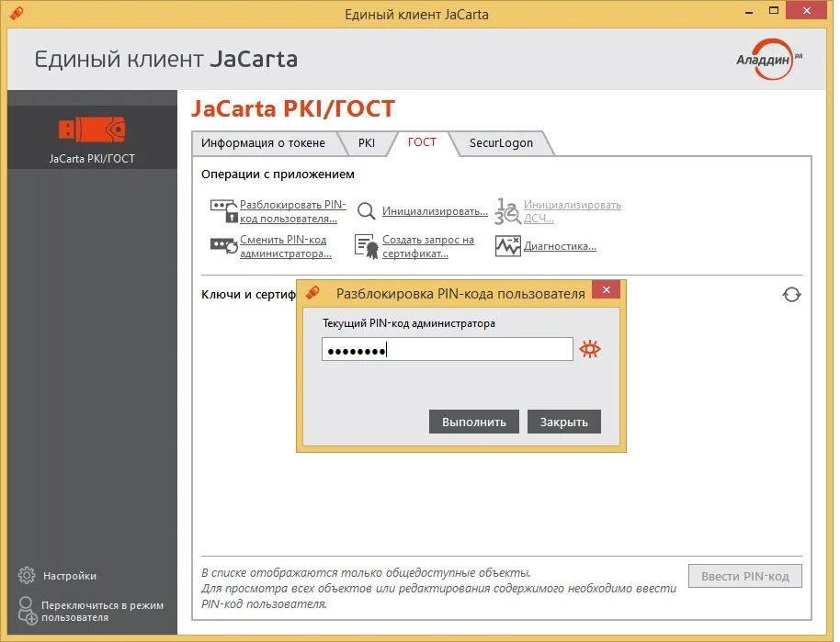
Task: Maximize the Единый клиент JaCarta window
Action: click(x=774, y=11)
